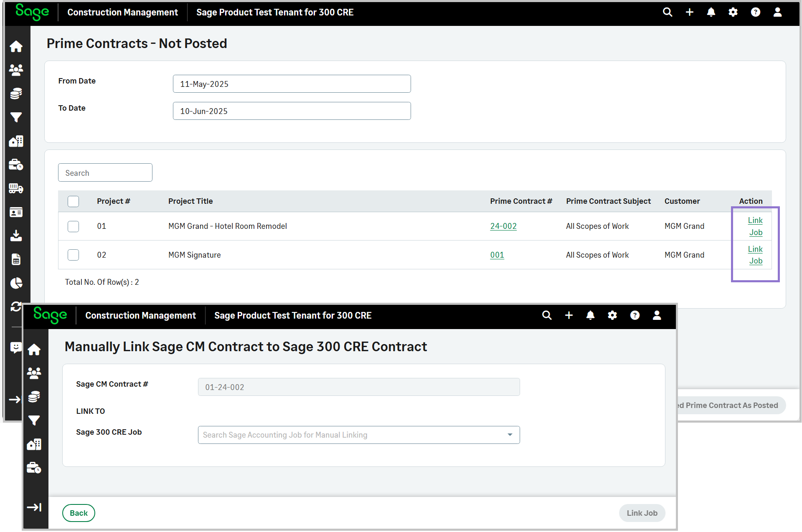Image resolution: width=802 pixels, height=532 pixels.
Task: Sort by the Project # column header
Action: [x=113, y=201]
